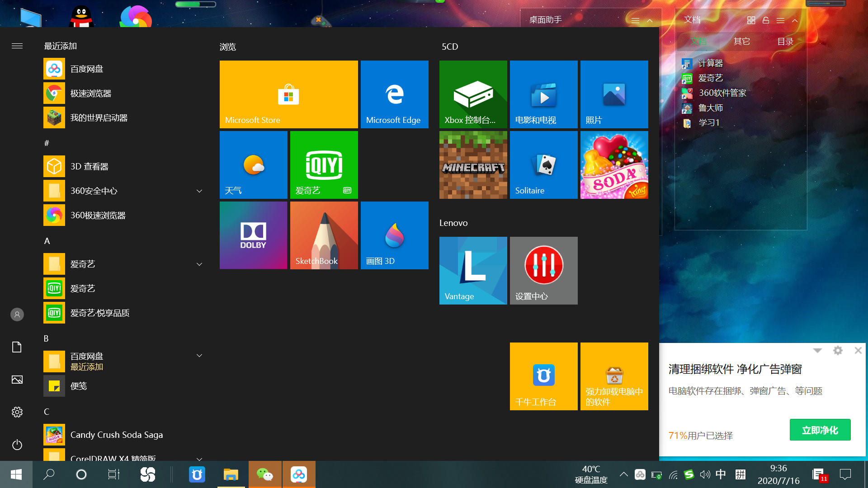Toggle the 拼 input mode icon in the tray

741,474
